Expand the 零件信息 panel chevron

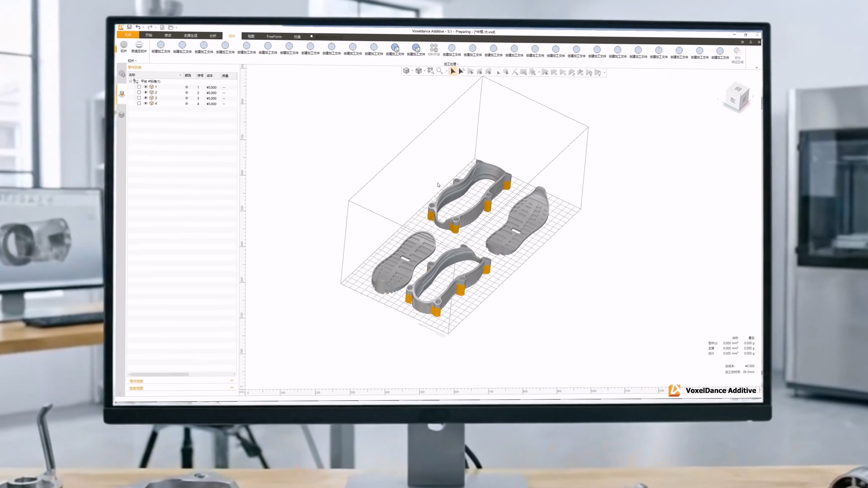click(232, 380)
